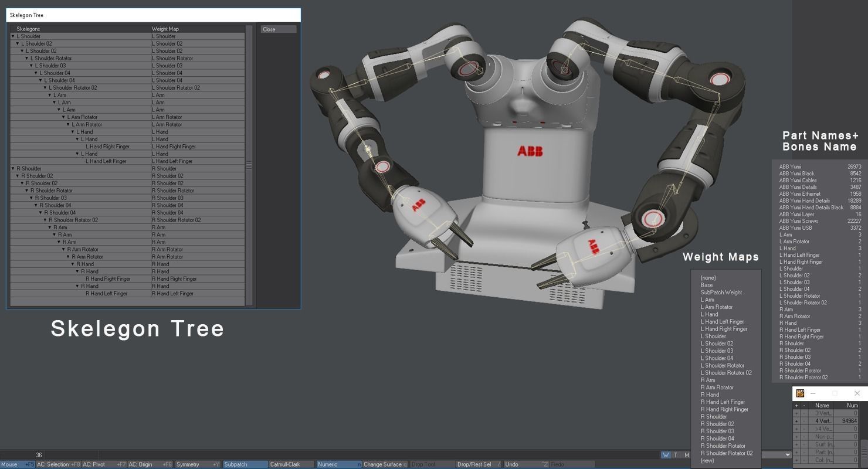The width and height of the screenshot is (868, 469).
Task: Click plus button for >4 Ve row
Action: point(796,429)
